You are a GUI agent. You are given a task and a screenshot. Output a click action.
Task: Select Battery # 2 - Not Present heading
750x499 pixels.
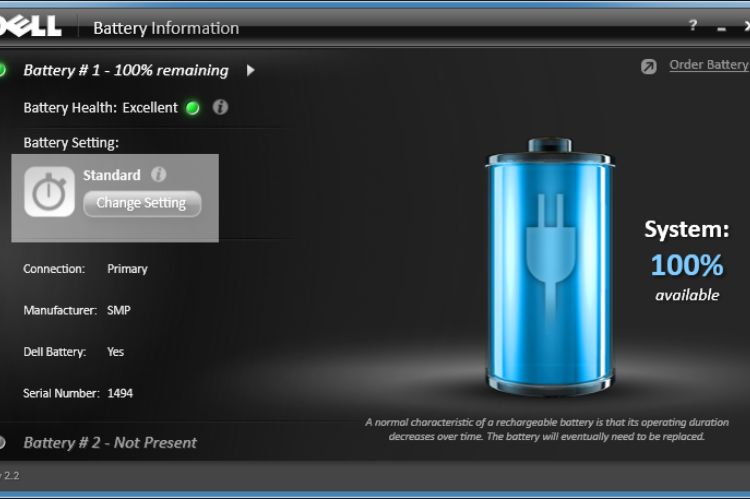[110, 443]
